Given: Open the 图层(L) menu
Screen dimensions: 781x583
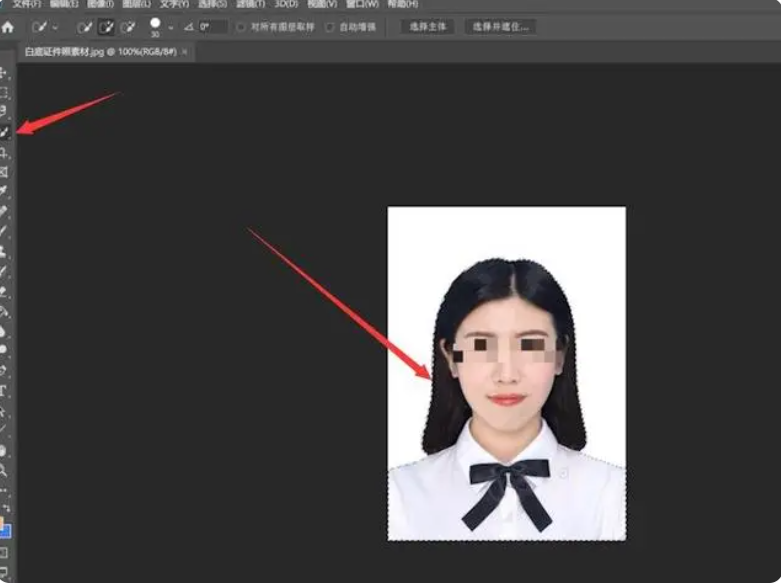Looking at the screenshot, I should coord(136,4).
